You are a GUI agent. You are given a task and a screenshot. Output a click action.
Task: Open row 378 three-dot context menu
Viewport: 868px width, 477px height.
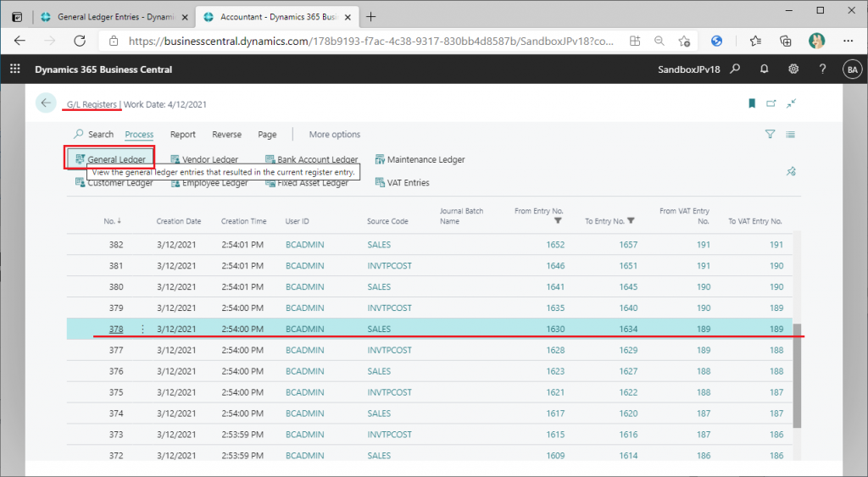(x=142, y=329)
